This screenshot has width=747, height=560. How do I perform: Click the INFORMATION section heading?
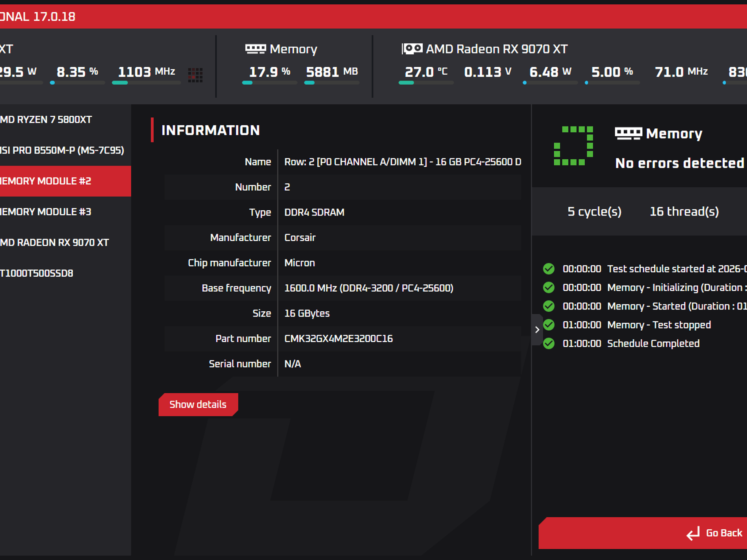pyautogui.click(x=210, y=130)
